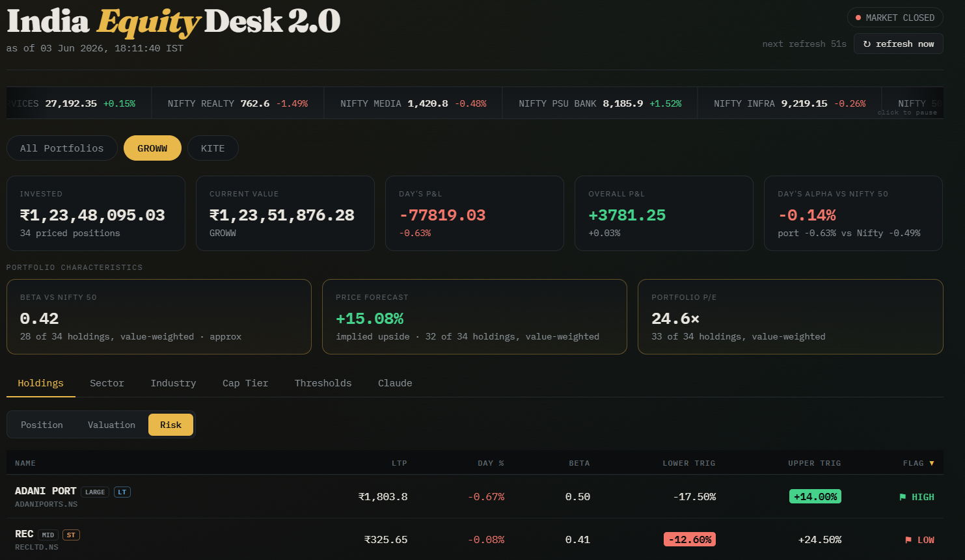Click the LARGE cap badge on ADANI PORT
The image size is (965, 560).
tap(95, 492)
